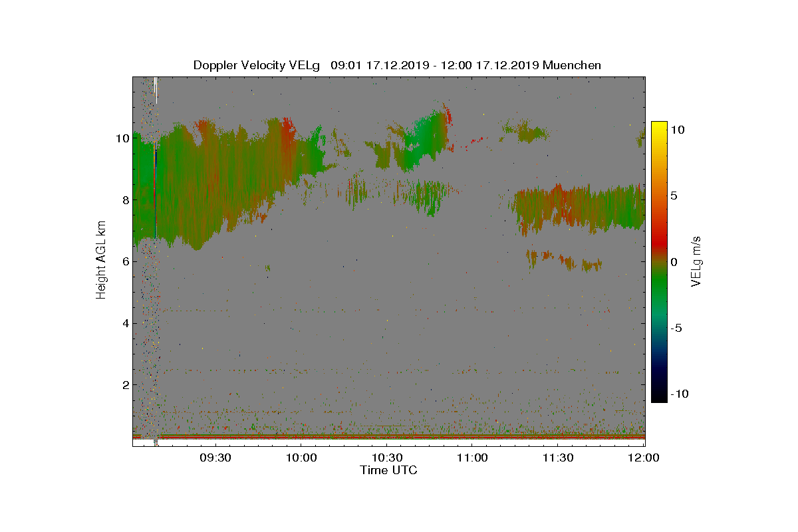
Task: Click the 10:30 time tick label
Action: 386,458
